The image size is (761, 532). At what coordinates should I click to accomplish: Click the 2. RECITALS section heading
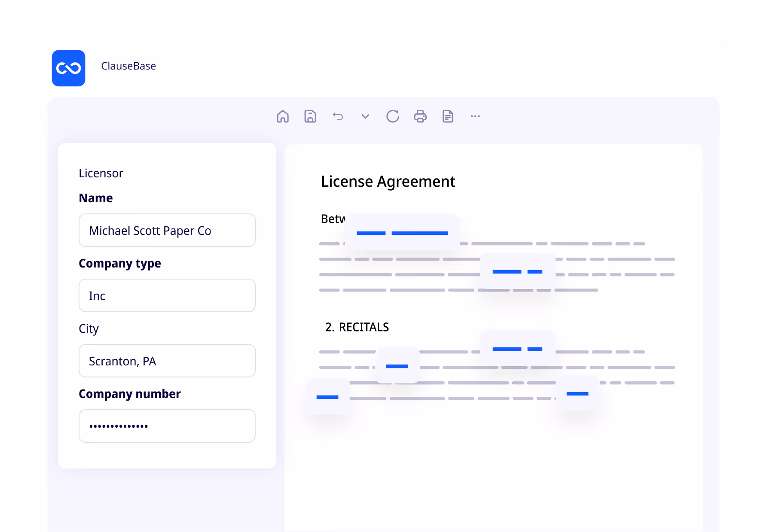pos(357,327)
